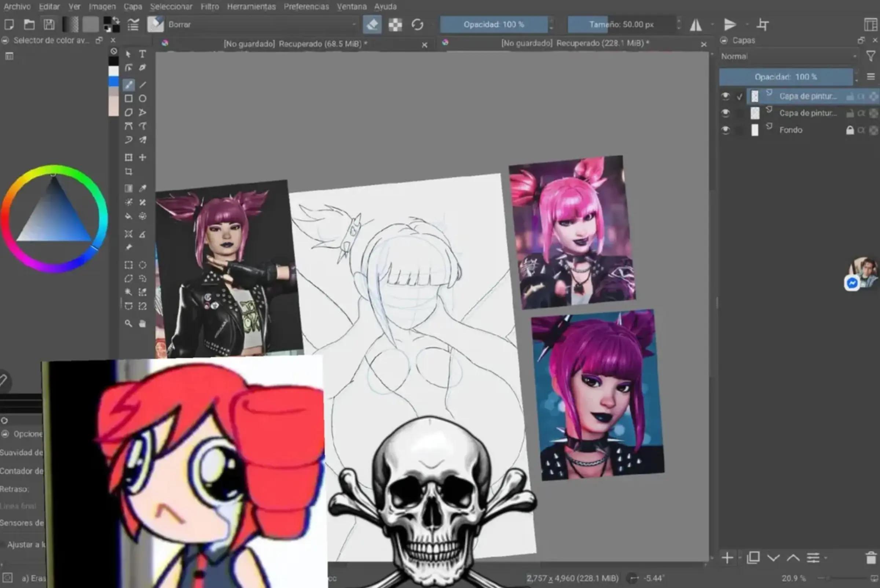Viewport: 880px width, 588px height.
Task: Open the Filtro menu
Action: 210,6
